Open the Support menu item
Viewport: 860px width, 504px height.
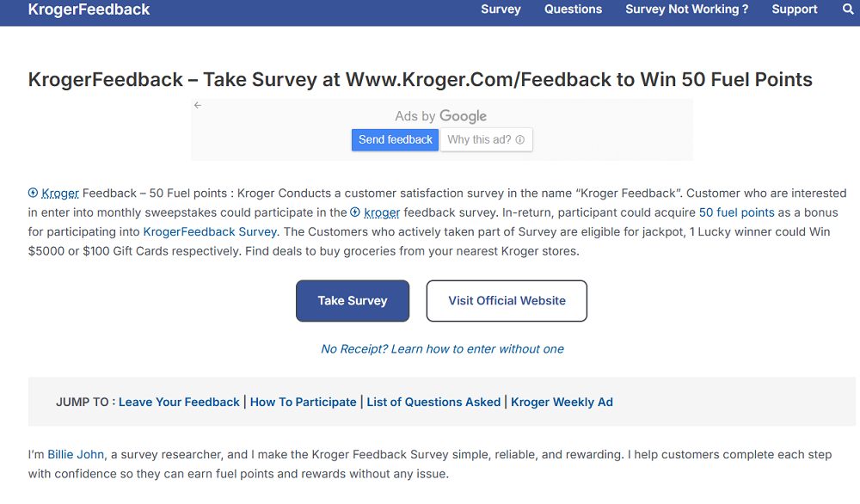pos(795,9)
